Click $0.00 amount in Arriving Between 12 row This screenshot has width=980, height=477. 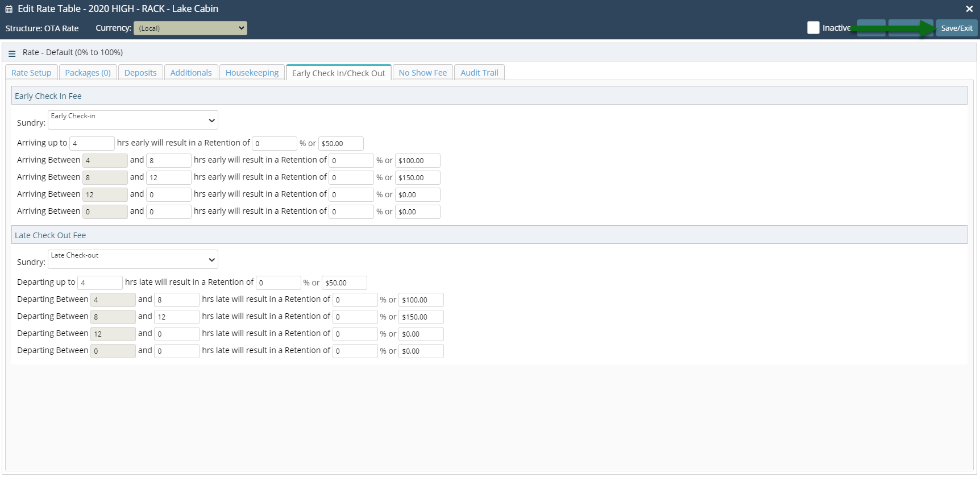pyautogui.click(x=418, y=194)
